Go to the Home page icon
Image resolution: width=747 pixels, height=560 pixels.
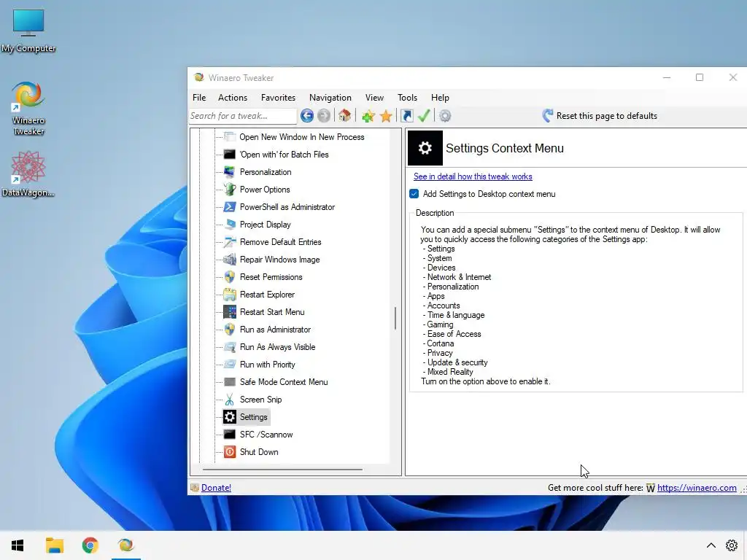click(344, 116)
